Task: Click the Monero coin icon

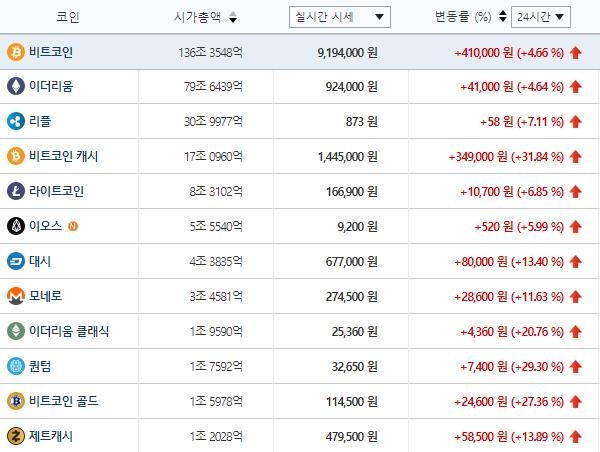Action: (x=16, y=296)
